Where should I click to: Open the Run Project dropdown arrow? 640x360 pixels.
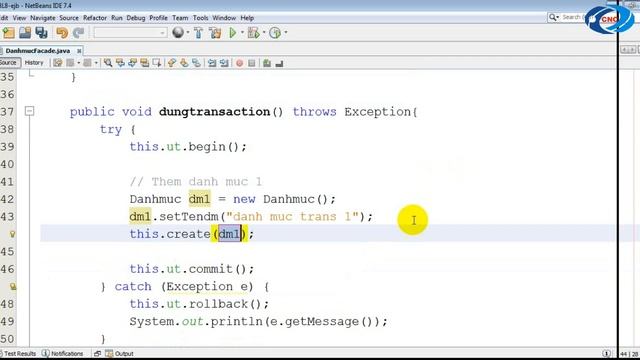(242, 33)
